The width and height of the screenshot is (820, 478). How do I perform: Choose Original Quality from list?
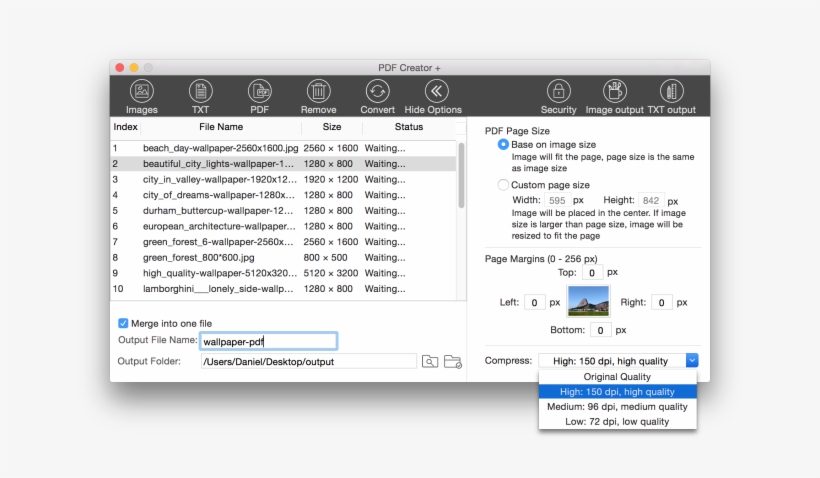pyautogui.click(x=617, y=377)
